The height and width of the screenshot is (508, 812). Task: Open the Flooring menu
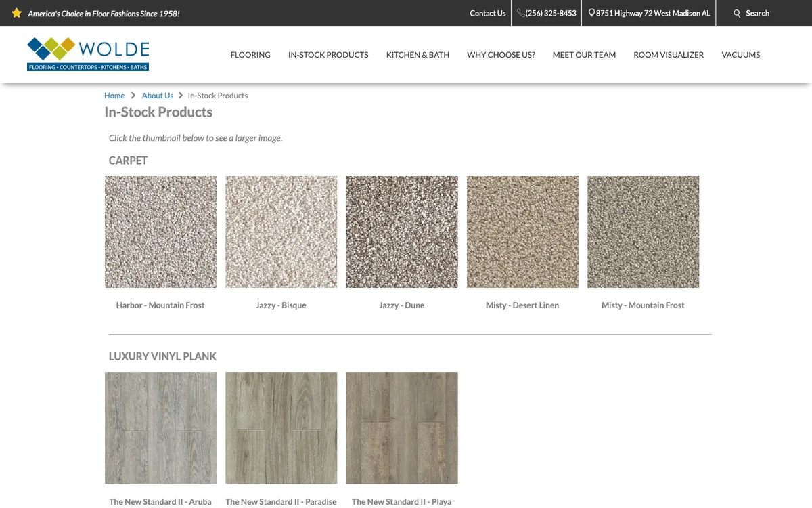(x=250, y=55)
